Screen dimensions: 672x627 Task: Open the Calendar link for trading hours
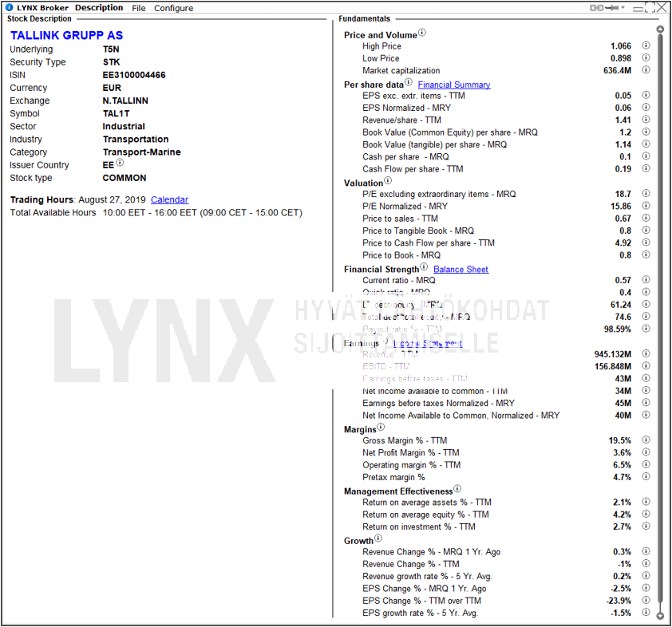(x=169, y=199)
